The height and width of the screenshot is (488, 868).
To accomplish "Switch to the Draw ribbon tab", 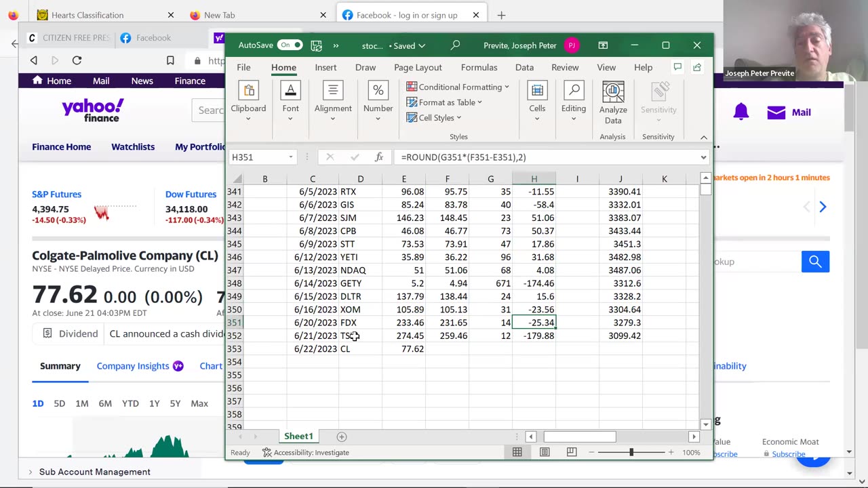I will coord(366,67).
